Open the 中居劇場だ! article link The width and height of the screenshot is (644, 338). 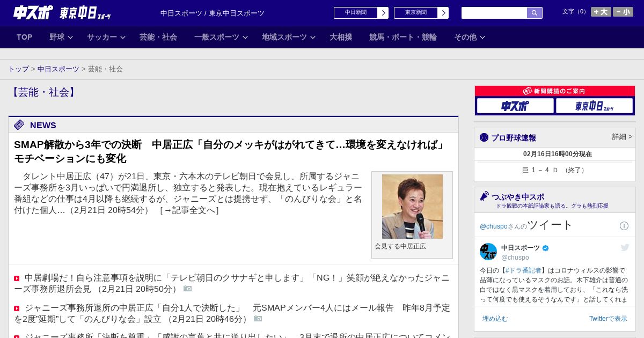(x=231, y=283)
